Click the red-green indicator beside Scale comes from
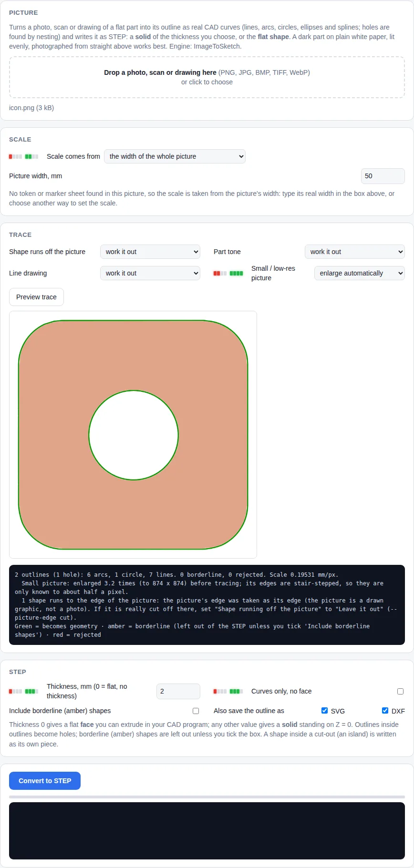This screenshot has height=868, width=414. pyautogui.click(x=24, y=156)
